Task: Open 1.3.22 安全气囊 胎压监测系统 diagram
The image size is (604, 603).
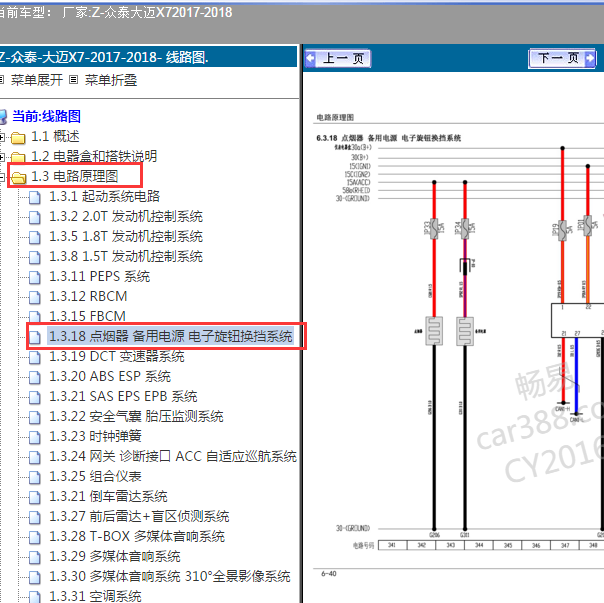Action: [x=136, y=416]
